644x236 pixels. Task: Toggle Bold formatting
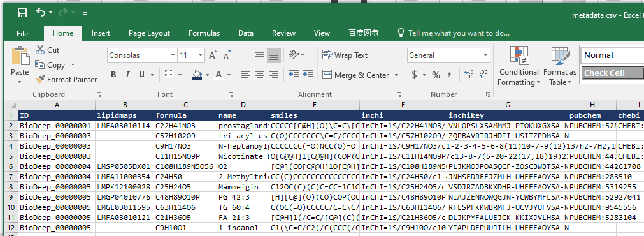click(x=114, y=75)
